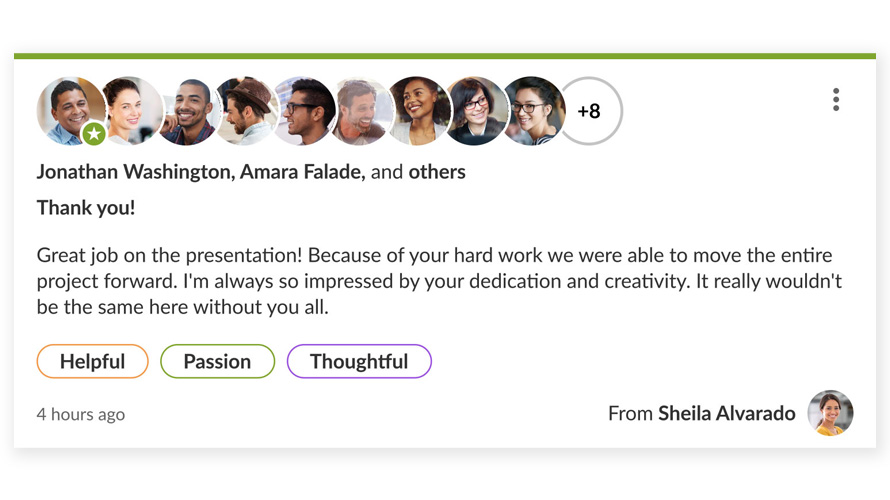Click the Amara Falade recipient name
This screenshot has width=890, height=500.
point(300,172)
